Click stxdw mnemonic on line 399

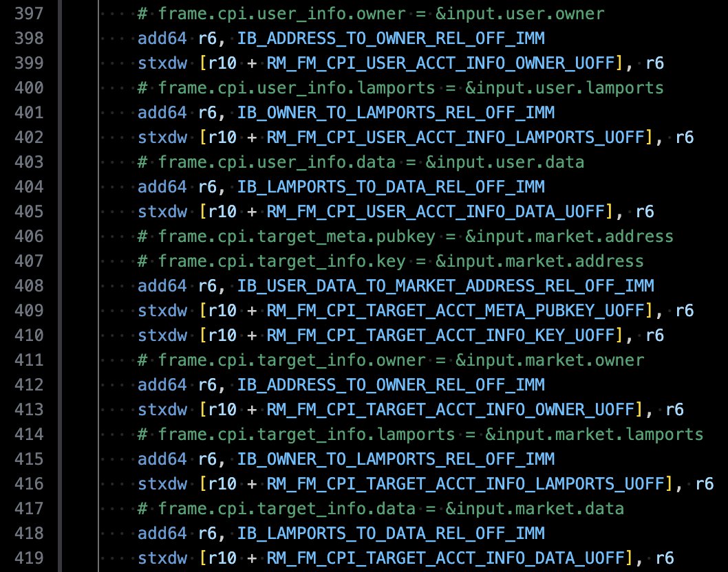162,63
